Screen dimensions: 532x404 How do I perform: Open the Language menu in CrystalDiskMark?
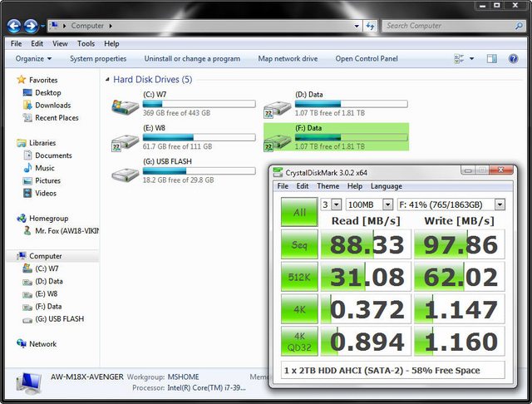pyautogui.click(x=386, y=186)
